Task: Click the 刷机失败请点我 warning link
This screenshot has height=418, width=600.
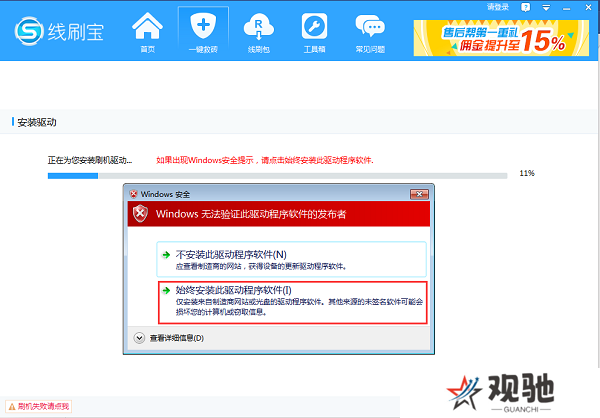Action: pyautogui.click(x=39, y=406)
